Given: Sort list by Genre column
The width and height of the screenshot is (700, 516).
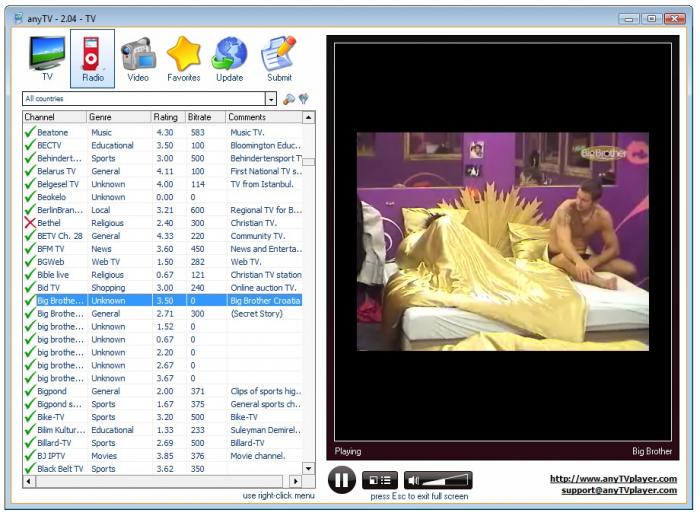Looking at the screenshot, I should [x=119, y=117].
